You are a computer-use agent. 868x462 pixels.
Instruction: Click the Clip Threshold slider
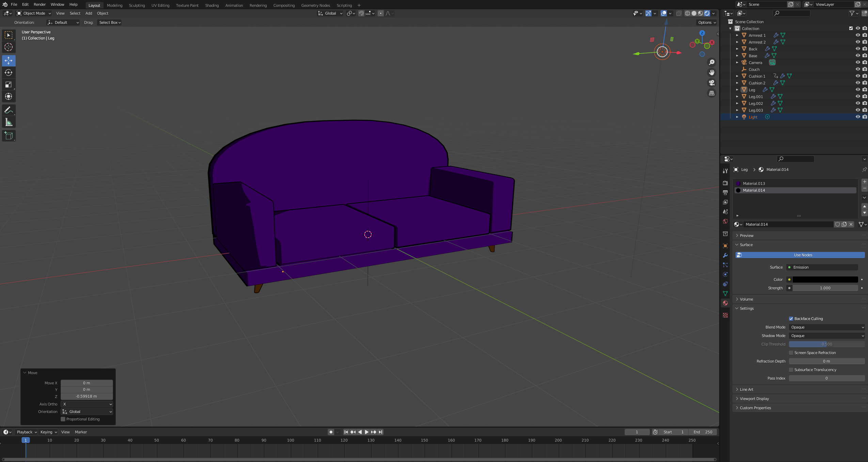(x=827, y=344)
